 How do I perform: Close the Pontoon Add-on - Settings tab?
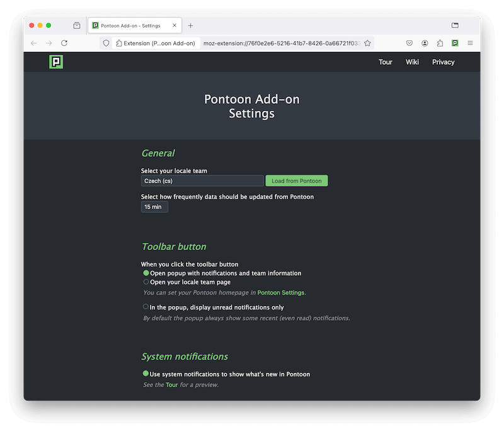pyautogui.click(x=175, y=25)
